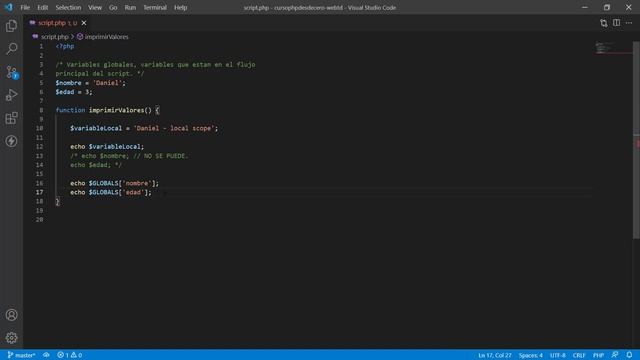Click the Open Changes compare icon

(604, 23)
